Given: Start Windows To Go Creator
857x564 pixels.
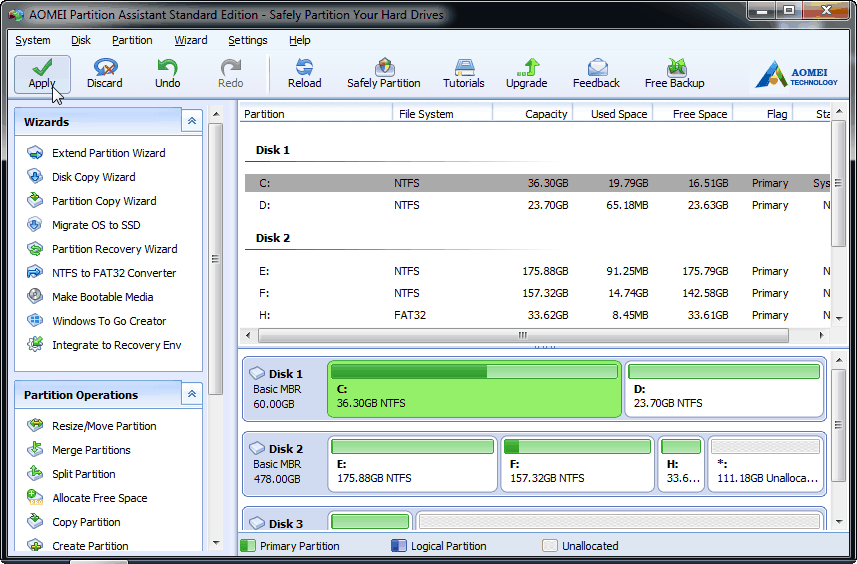Looking at the screenshot, I should (x=96, y=321).
